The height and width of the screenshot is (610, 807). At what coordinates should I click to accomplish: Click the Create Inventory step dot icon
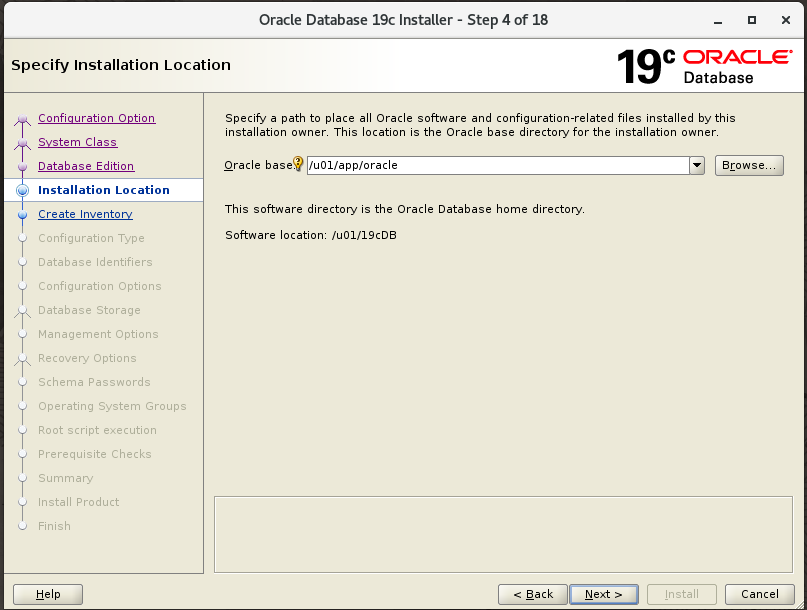(x=22, y=214)
